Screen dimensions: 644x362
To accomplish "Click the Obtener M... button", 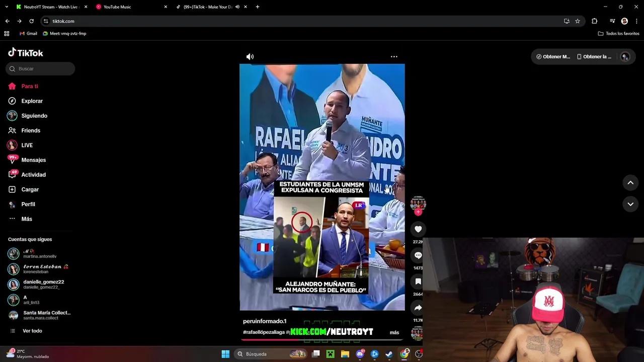I will (x=553, y=57).
